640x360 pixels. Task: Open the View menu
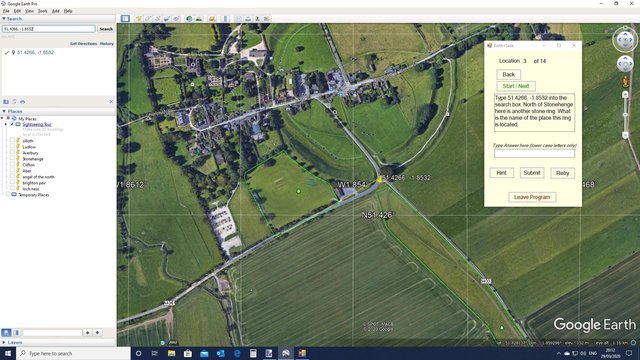pyautogui.click(x=29, y=11)
